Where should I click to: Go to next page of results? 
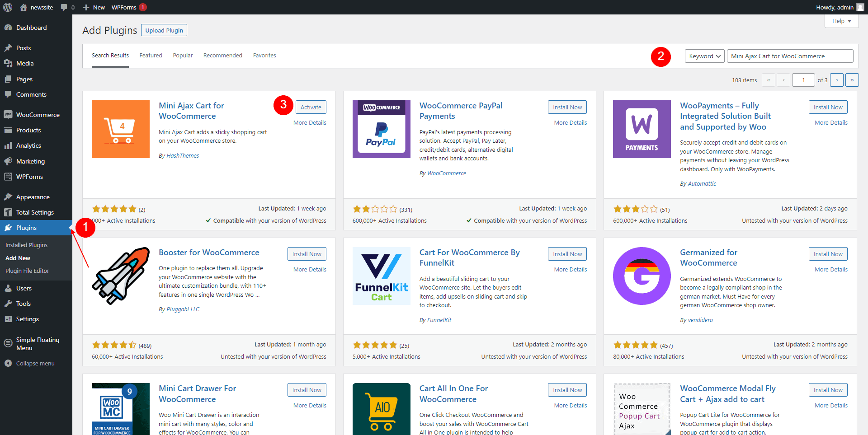837,80
